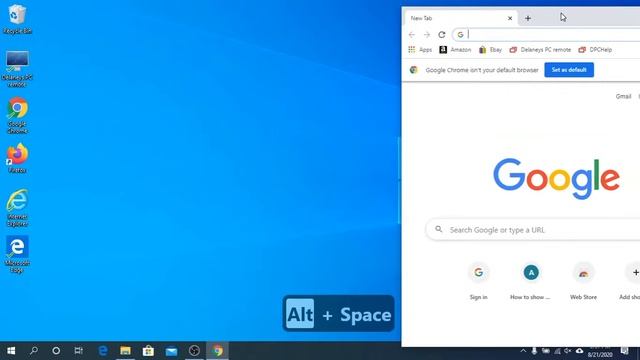Viewport: 640px width, 360px height.
Task: Open the taskbar clock showing 8/21/2020
Action: (600, 352)
